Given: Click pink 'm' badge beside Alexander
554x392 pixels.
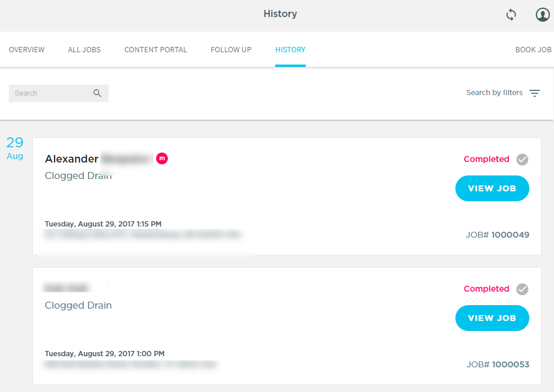Looking at the screenshot, I should [162, 158].
